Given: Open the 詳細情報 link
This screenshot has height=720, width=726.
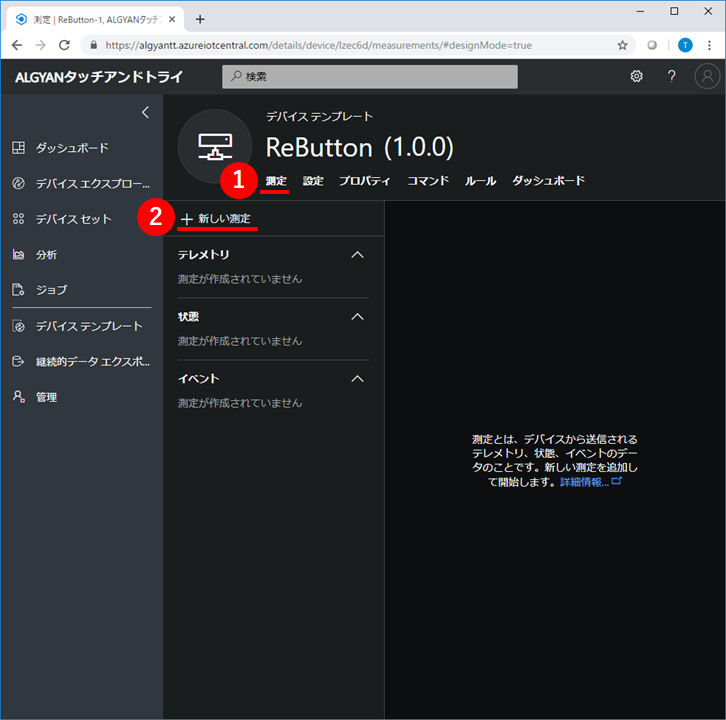Looking at the screenshot, I should (x=590, y=482).
